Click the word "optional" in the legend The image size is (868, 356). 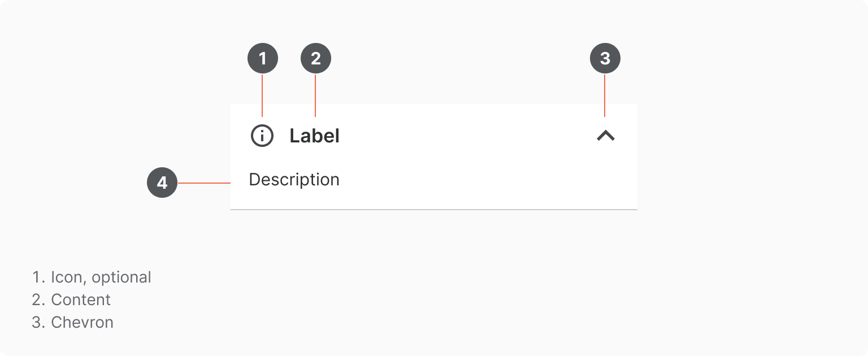121,277
